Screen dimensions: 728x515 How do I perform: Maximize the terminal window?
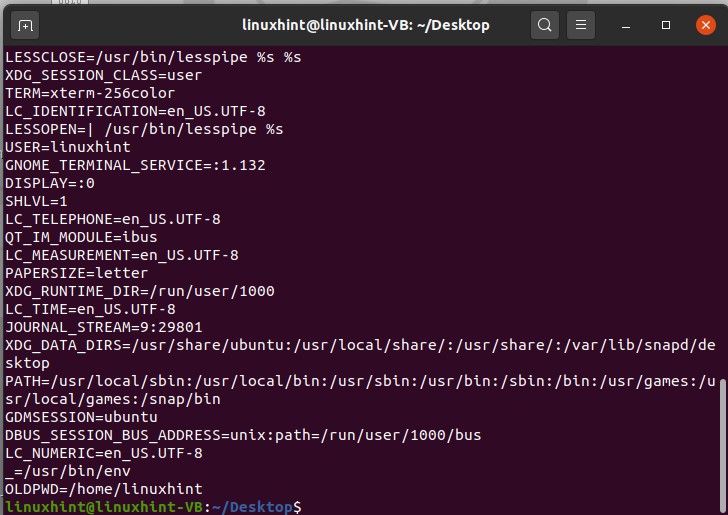tap(666, 24)
